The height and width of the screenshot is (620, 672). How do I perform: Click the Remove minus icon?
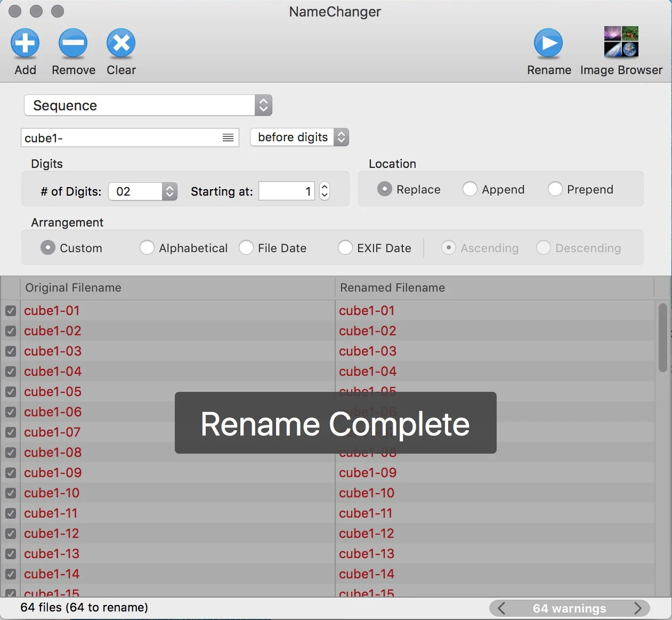(73, 43)
